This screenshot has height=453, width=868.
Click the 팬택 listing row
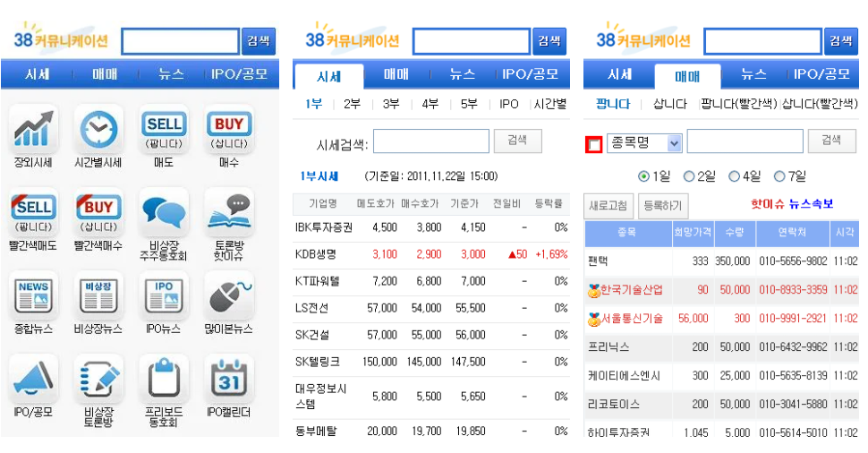tap(722, 261)
